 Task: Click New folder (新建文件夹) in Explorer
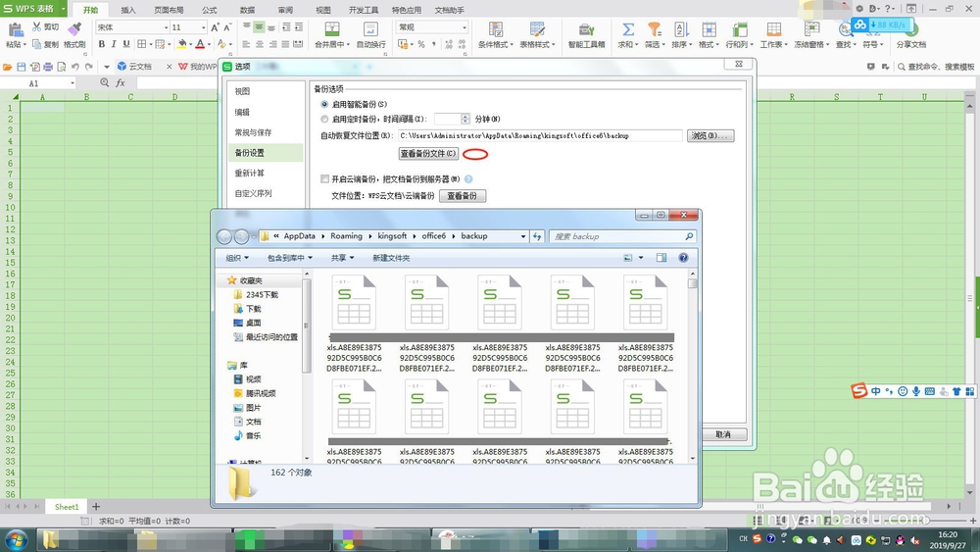[x=391, y=258]
